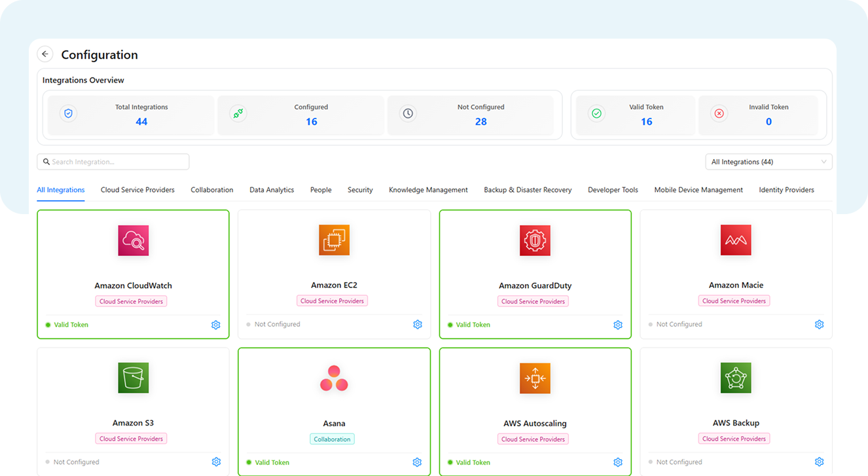
Task: Open AWS Autoscaling settings gear
Action: (618, 462)
